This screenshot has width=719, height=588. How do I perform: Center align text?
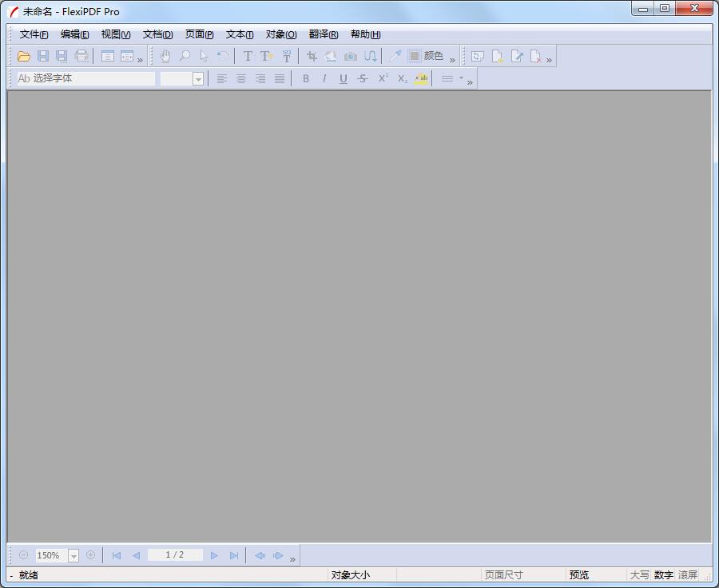(x=241, y=78)
